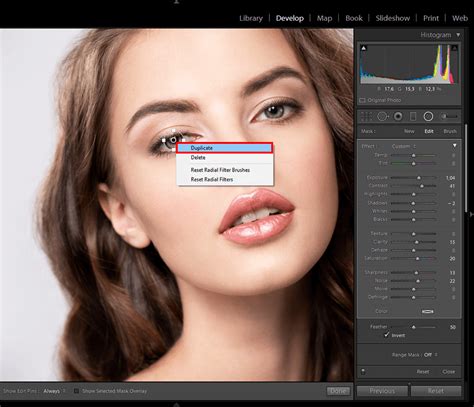Toggle shadow clipping indicator in histogram
The width and height of the screenshot is (474, 407).
(x=364, y=48)
